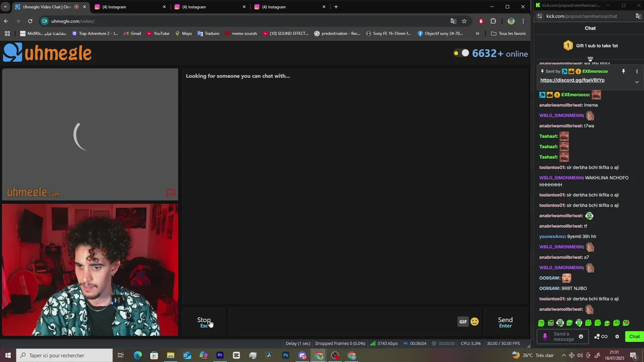644x362 pixels.
Task: Open the Maps bookmark
Action: point(183,34)
